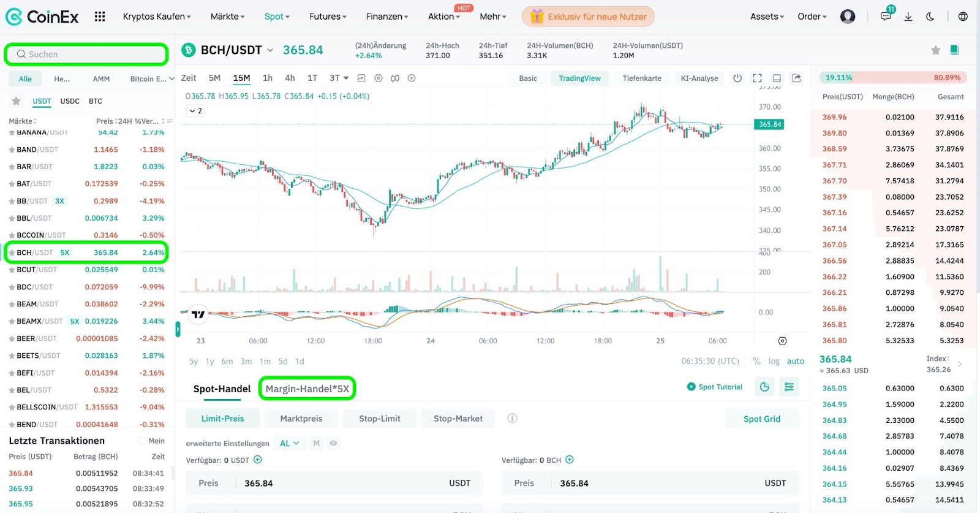980x513 pixels.
Task: Expand the Kryptos Kaufen menu
Action: click(157, 17)
